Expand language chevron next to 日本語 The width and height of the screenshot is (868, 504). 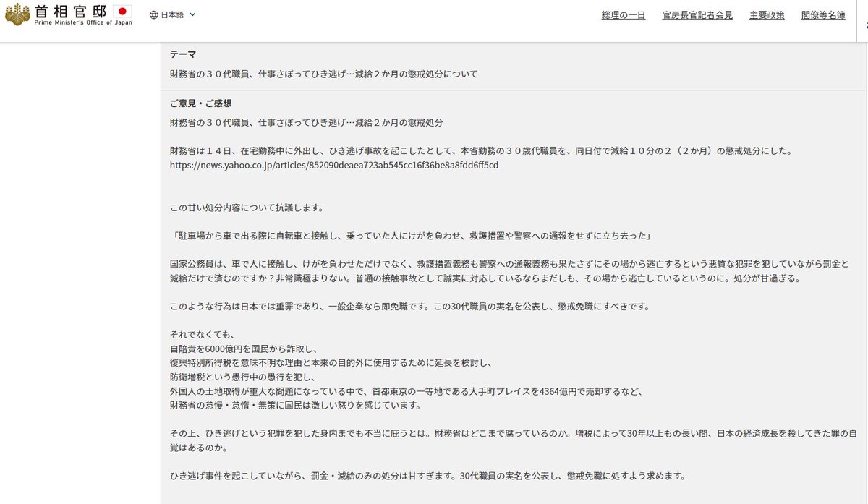coord(192,14)
